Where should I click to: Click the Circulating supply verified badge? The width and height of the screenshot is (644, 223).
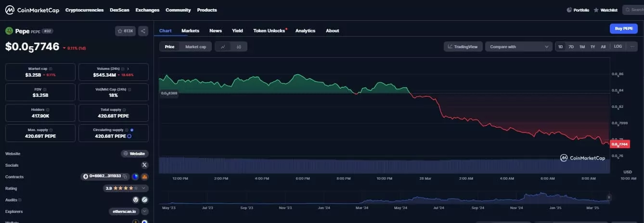tap(132, 130)
